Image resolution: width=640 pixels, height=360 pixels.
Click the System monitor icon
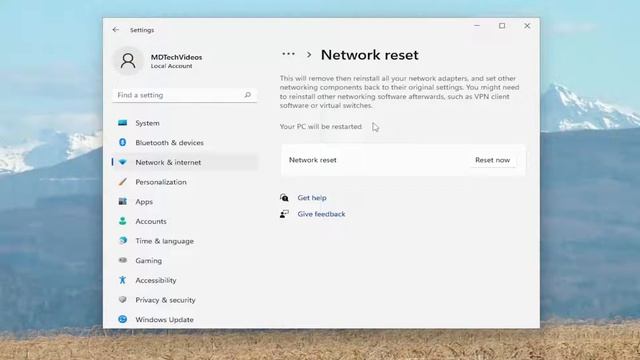(122, 123)
